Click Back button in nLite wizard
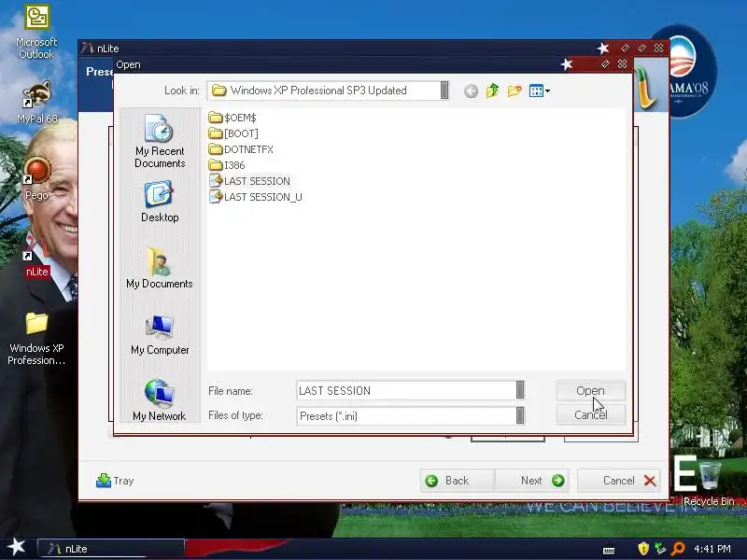The width and height of the screenshot is (747, 560). pyautogui.click(x=457, y=481)
